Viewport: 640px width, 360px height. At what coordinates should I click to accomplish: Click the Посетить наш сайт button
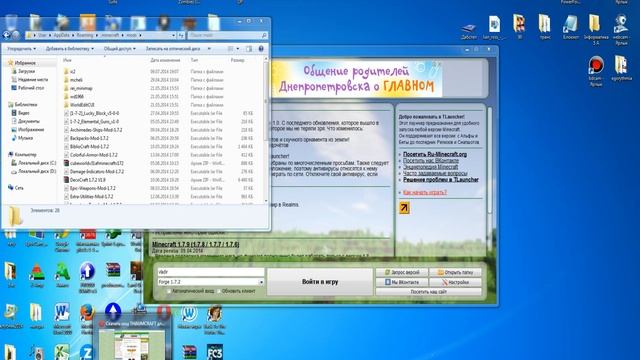click(x=429, y=292)
